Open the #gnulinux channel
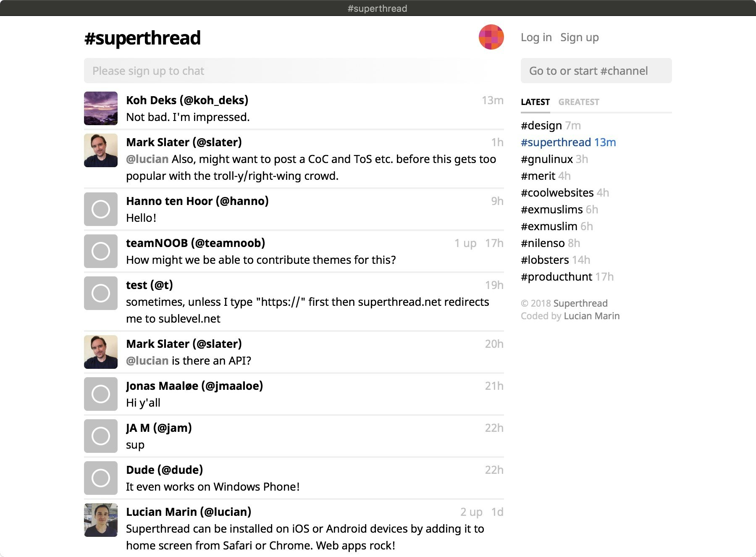Screen dimensions: 756x557 click(x=546, y=159)
